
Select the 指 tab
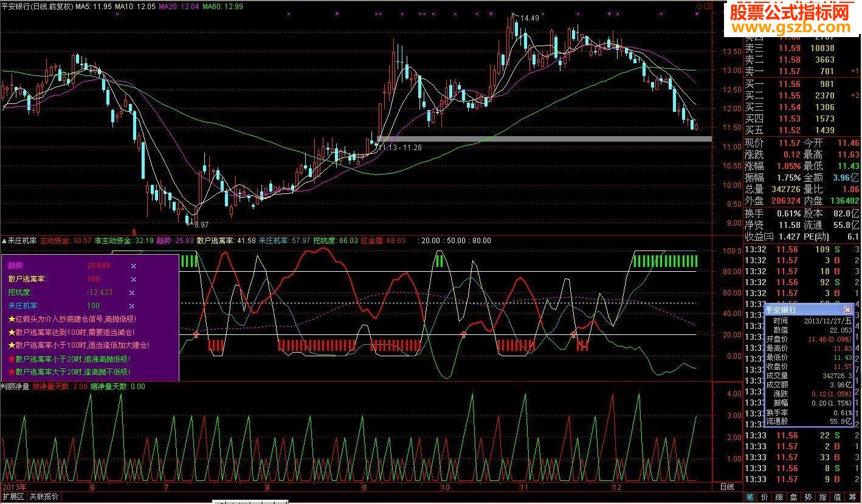[x=823, y=497]
